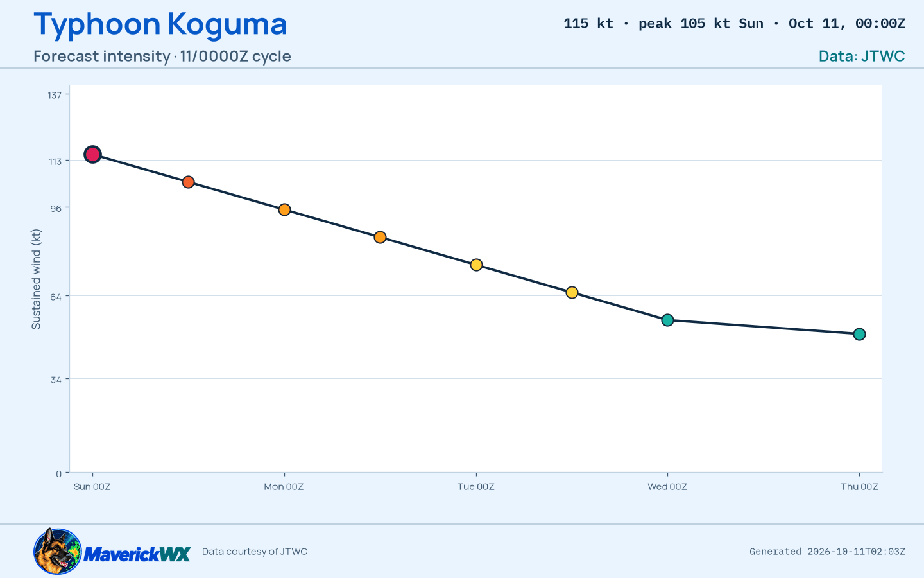The image size is (924, 578).
Task: Click the 0 y-axis tick label
Action: [59, 474]
